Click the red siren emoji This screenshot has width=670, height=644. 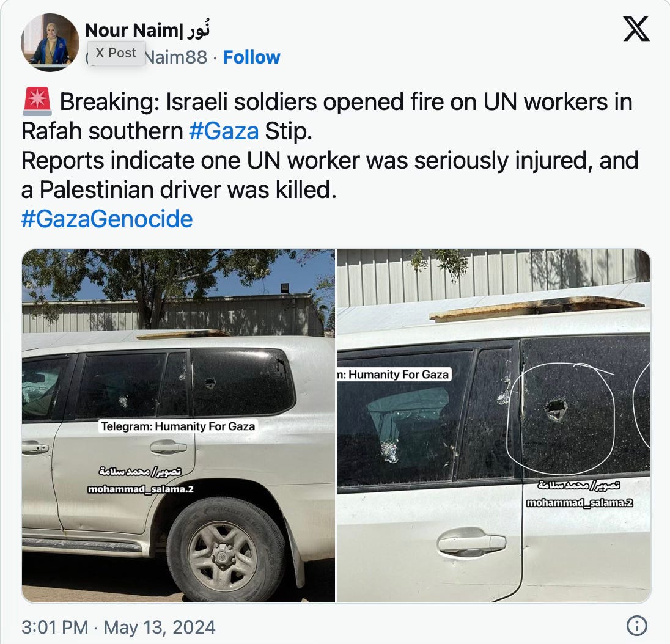point(37,101)
